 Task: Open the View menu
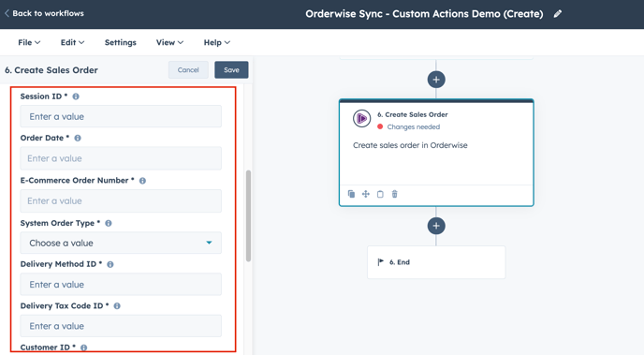pos(169,42)
